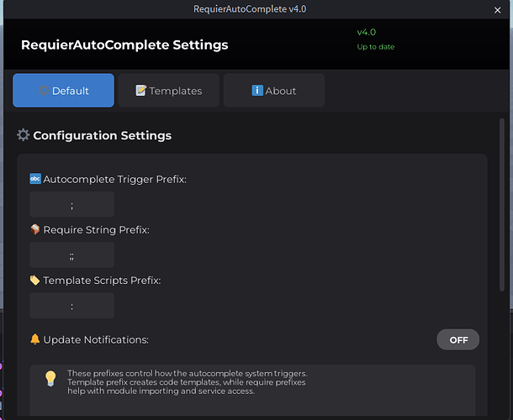
Task: Click the Autocomplete Trigger Prefix label
Action: pyautogui.click(x=115, y=180)
